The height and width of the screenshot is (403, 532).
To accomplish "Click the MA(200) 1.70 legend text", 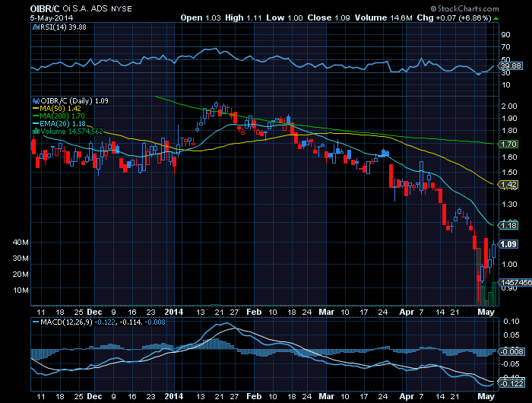I will 62,116.
